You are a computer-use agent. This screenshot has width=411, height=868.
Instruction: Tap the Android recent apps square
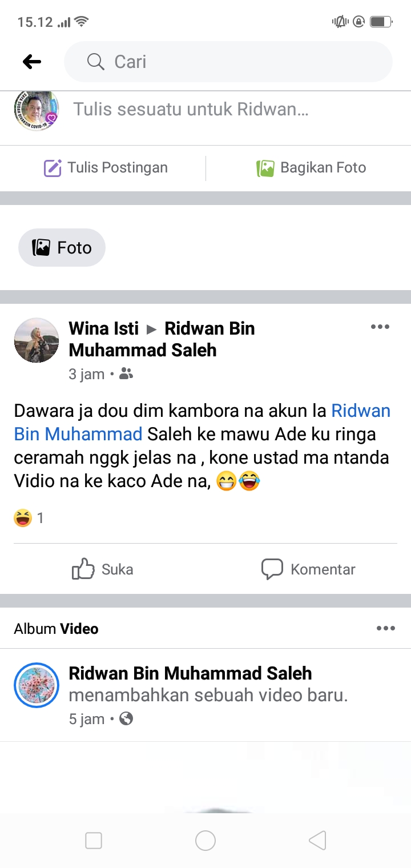[x=94, y=841]
